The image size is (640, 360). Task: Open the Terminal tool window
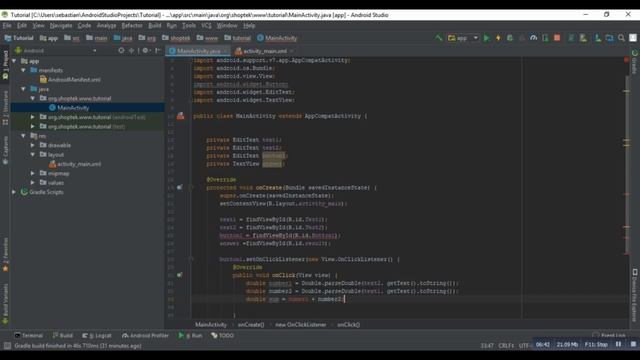(29, 336)
